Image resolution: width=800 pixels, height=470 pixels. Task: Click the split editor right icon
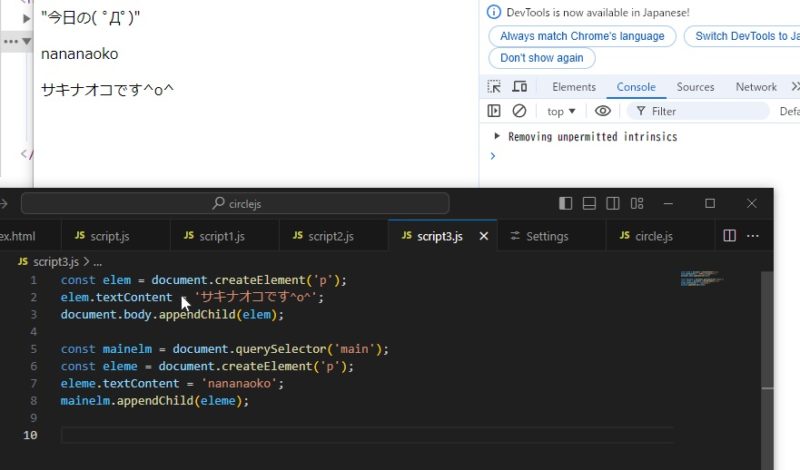(730, 236)
